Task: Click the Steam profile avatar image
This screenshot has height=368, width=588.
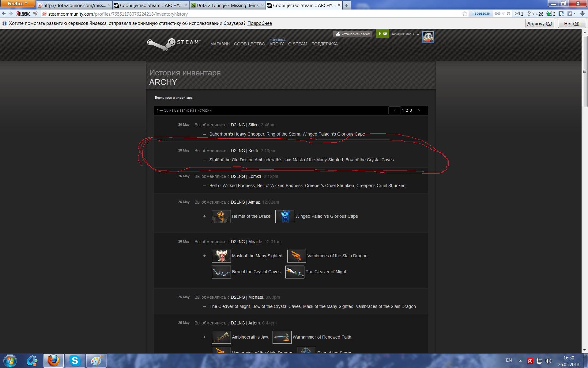Action: pos(428,37)
